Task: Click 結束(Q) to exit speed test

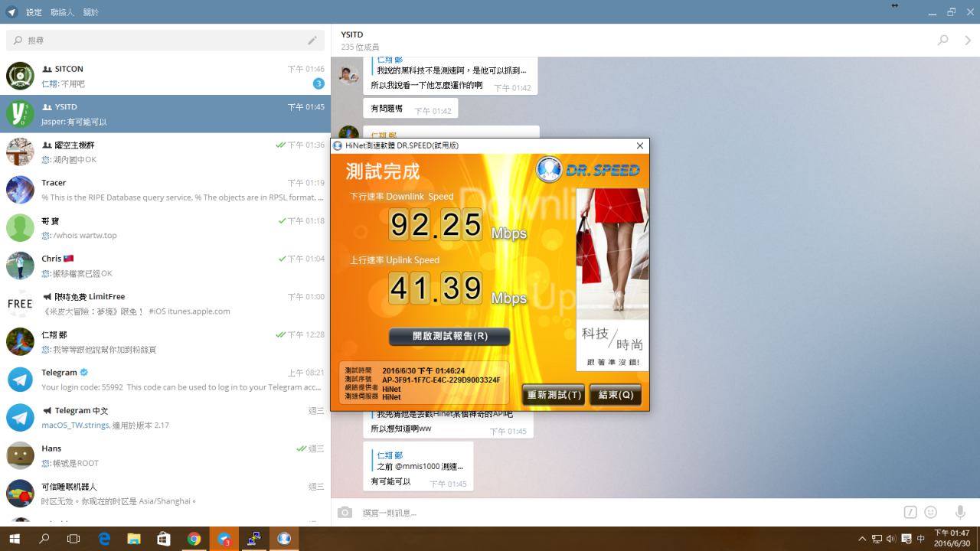Action: point(616,395)
